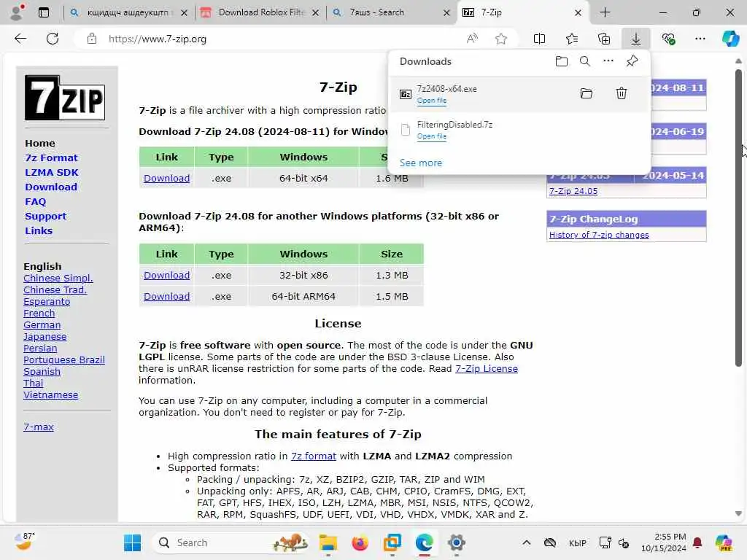Close the 7аш - Search tab
The height and width of the screenshot is (560, 747).
coord(446,13)
